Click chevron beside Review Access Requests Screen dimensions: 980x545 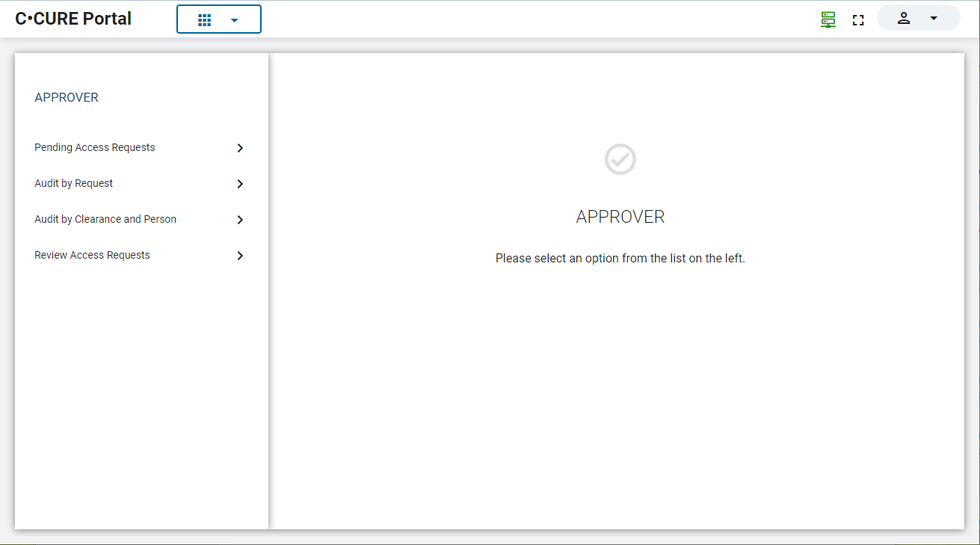click(240, 256)
